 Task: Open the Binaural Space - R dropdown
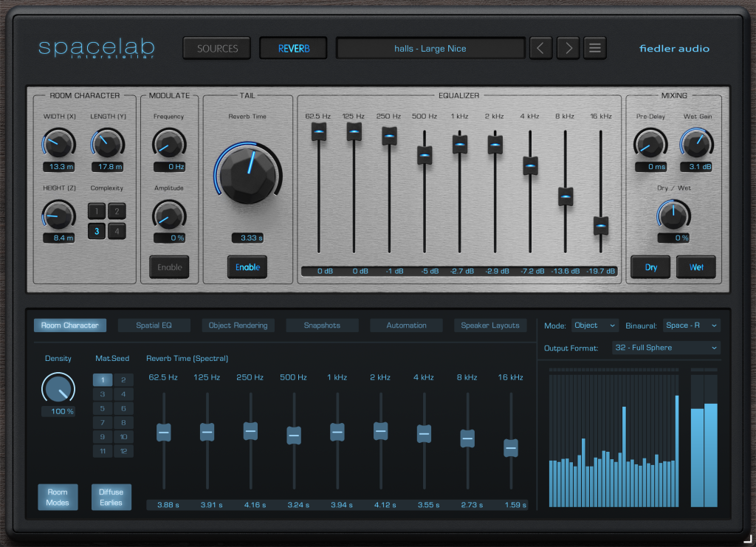coord(691,325)
